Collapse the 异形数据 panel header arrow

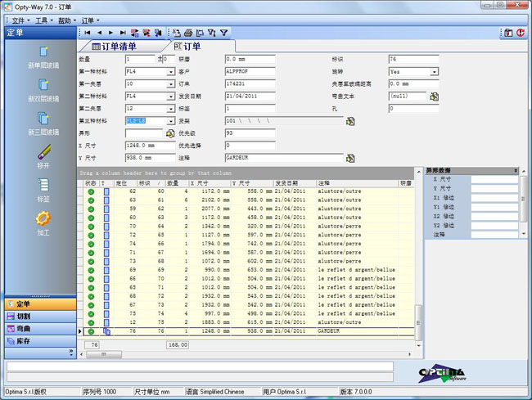(x=516, y=170)
